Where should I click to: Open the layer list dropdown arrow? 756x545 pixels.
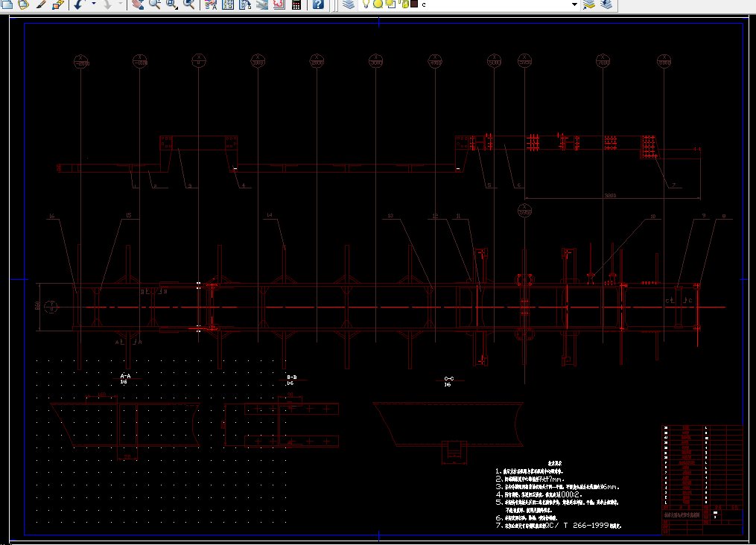[574, 4]
